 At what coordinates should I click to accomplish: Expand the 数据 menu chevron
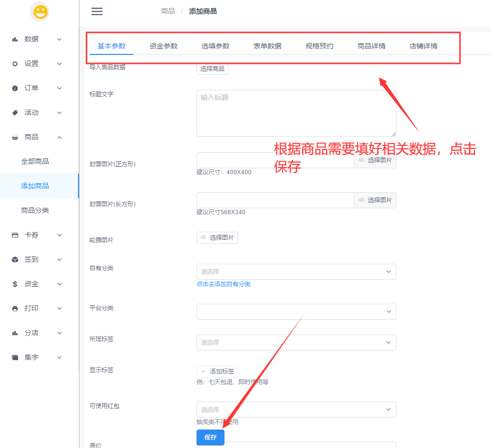(x=59, y=39)
